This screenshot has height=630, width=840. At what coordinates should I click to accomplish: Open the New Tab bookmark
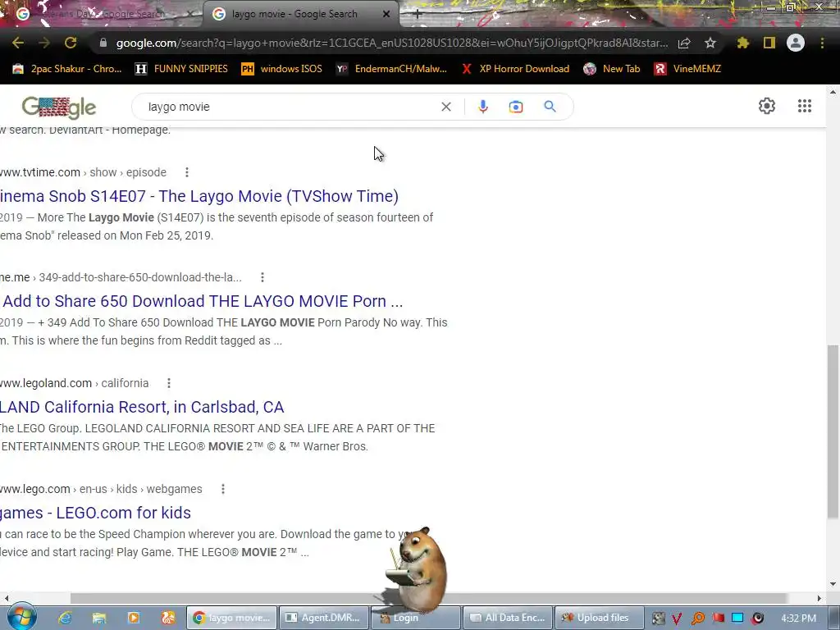[x=612, y=69]
